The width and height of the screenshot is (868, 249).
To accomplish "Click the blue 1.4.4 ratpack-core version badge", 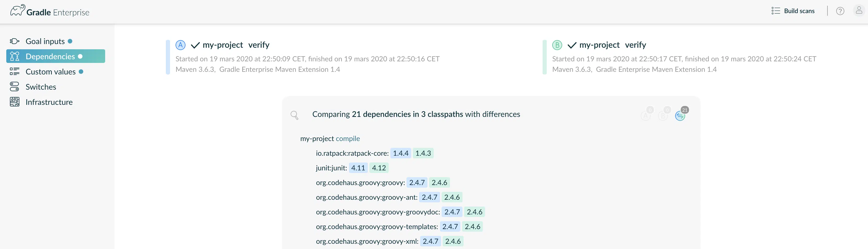I will tap(401, 153).
